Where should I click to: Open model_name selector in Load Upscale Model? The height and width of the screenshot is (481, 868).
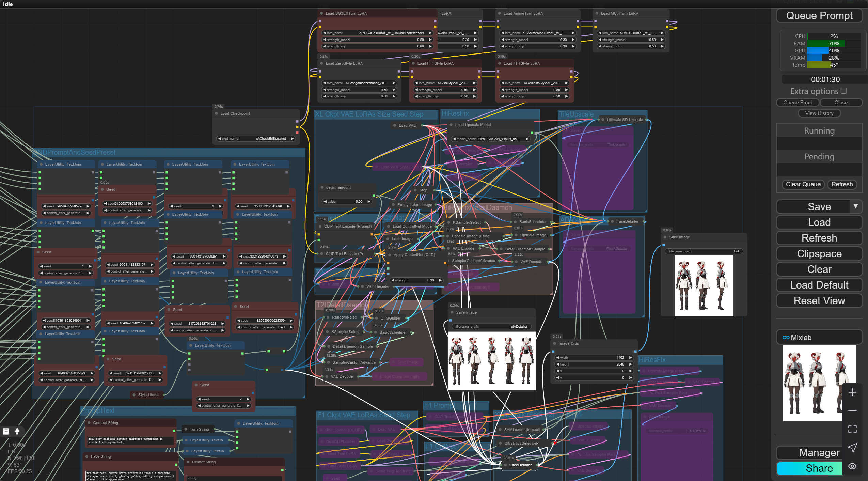[x=491, y=139]
